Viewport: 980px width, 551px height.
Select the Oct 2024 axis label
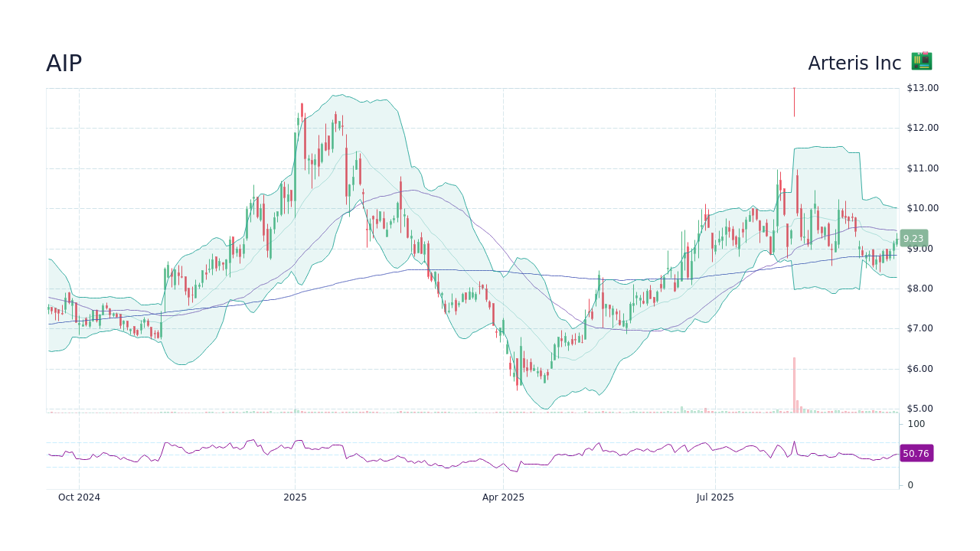(78, 497)
